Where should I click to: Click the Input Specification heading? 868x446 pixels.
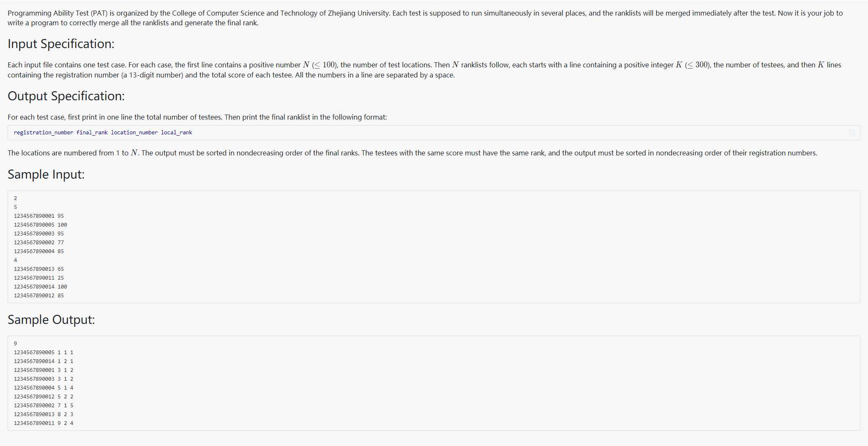click(x=61, y=44)
